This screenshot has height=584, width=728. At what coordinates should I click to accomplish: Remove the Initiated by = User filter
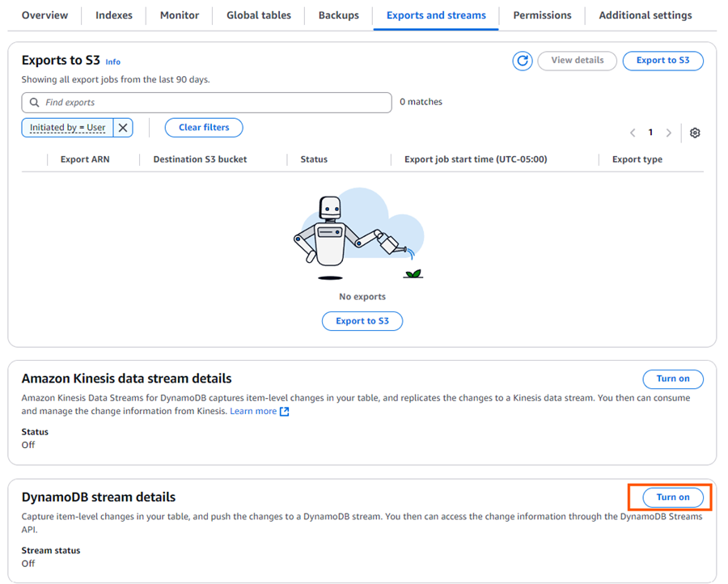(123, 128)
